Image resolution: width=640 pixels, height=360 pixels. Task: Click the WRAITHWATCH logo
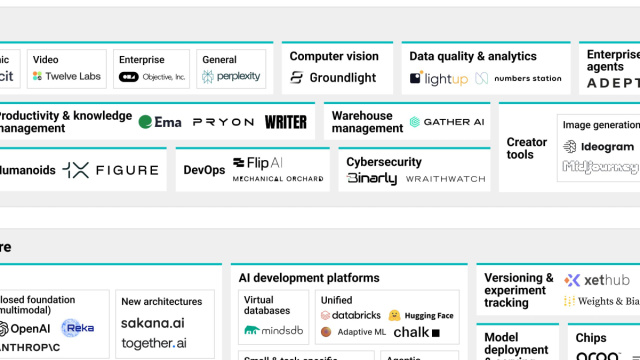click(x=446, y=179)
